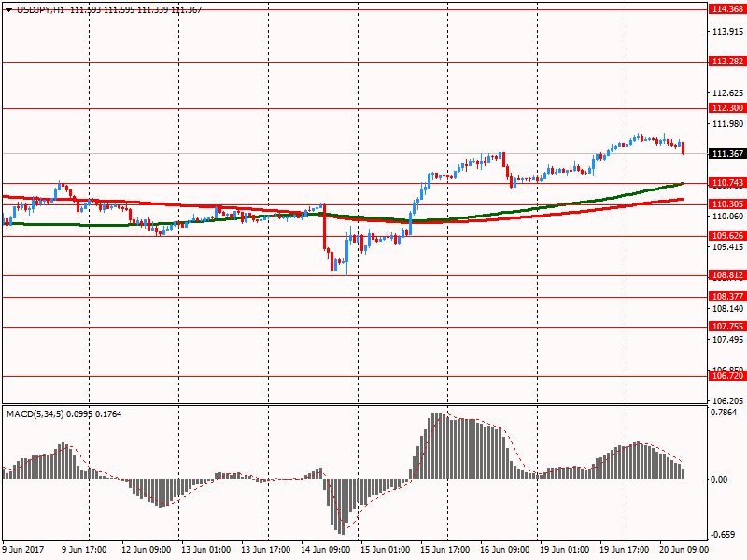The image size is (747, 560).
Task: Select the 109.626 price level label
Action: [x=727, y=236]
